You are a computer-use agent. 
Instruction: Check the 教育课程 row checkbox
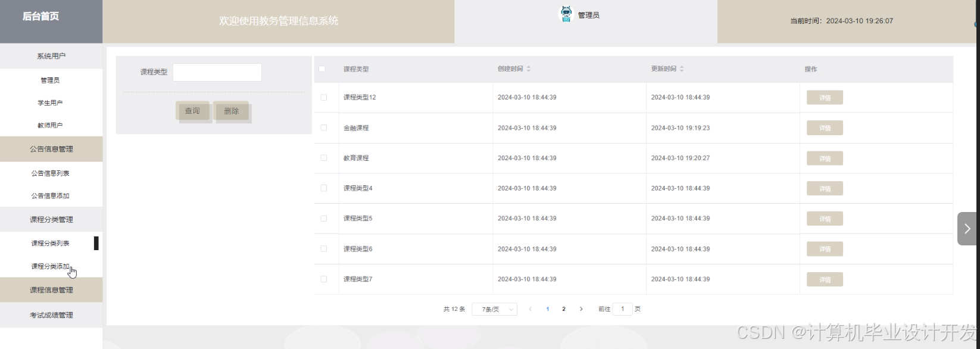324,158
